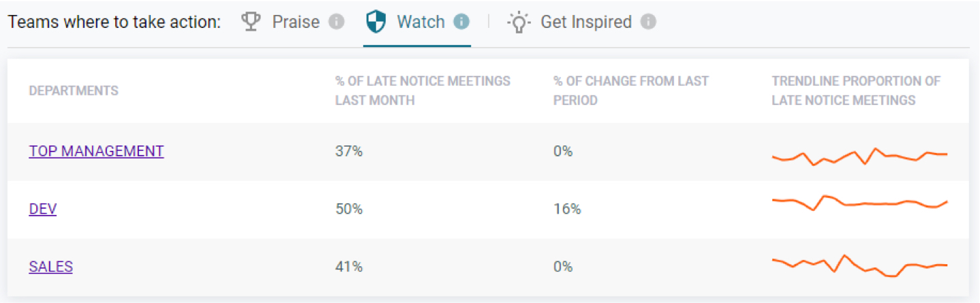Click the lightbulb Get Inspired icon
The height and width of the screenshot is (303, 980).
pos(519,23)
